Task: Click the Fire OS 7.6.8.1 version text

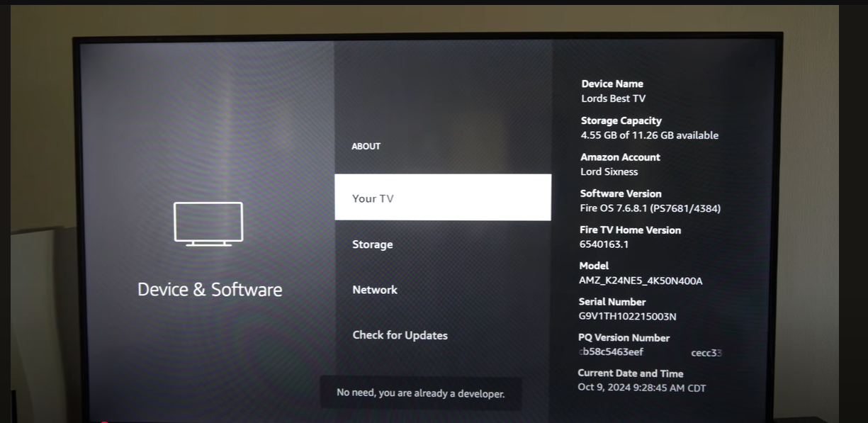Action: point(650,208)
